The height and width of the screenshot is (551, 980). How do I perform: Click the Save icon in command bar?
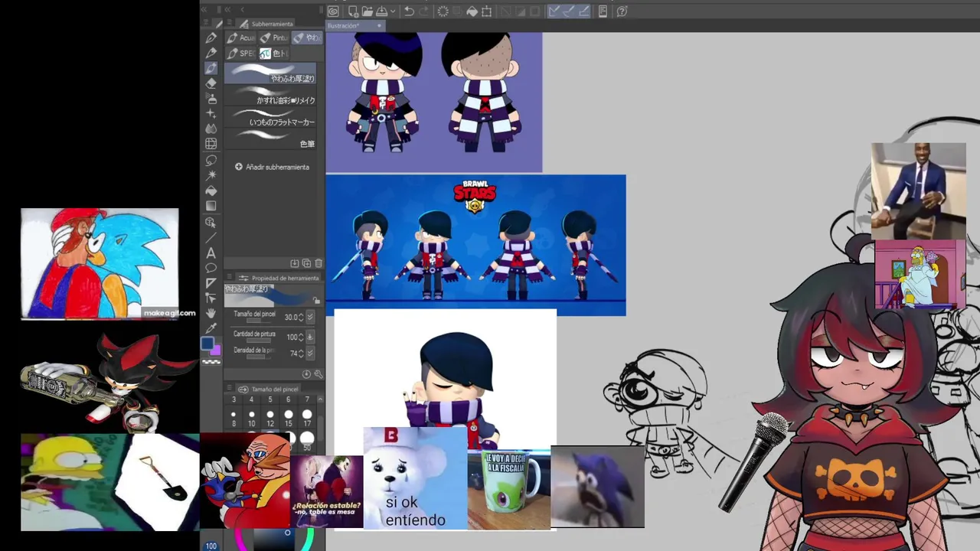(381, 11)
